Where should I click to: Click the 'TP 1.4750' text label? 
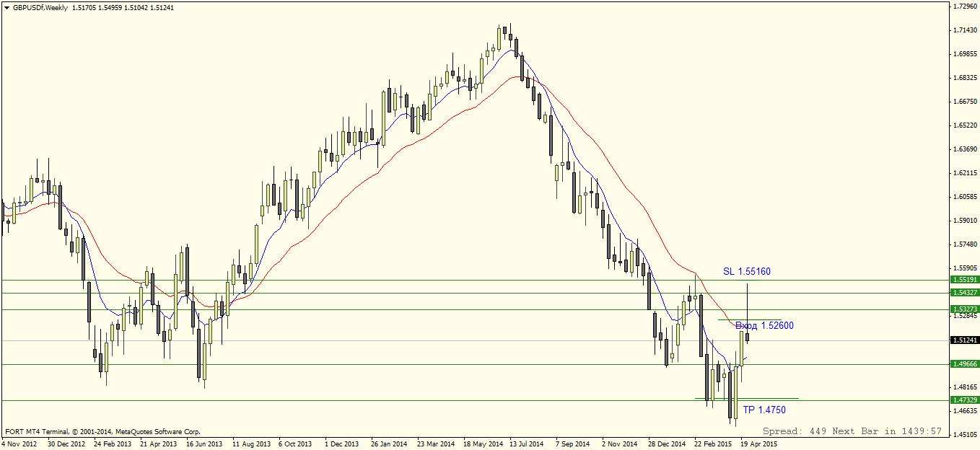[764, 410]
